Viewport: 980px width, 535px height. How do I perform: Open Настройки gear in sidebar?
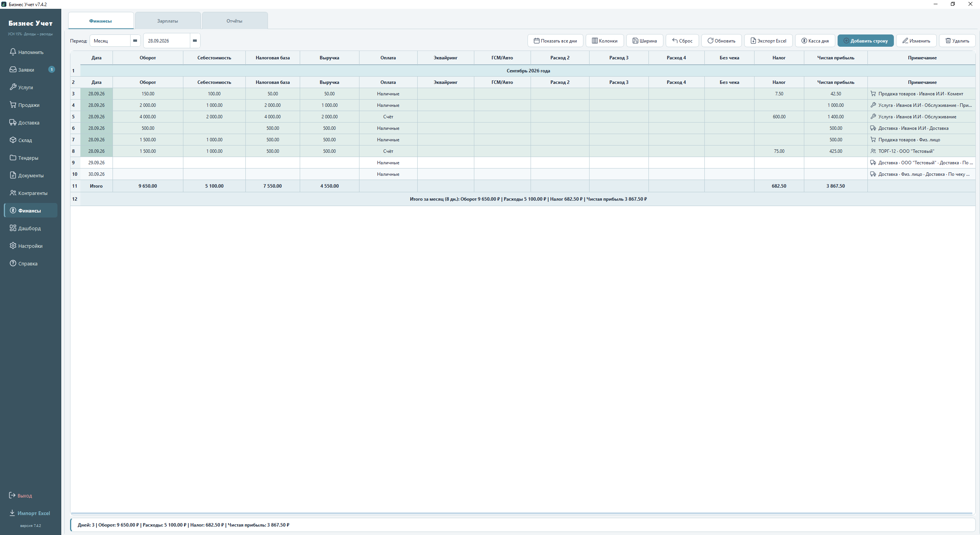click(x=31, y=246)
